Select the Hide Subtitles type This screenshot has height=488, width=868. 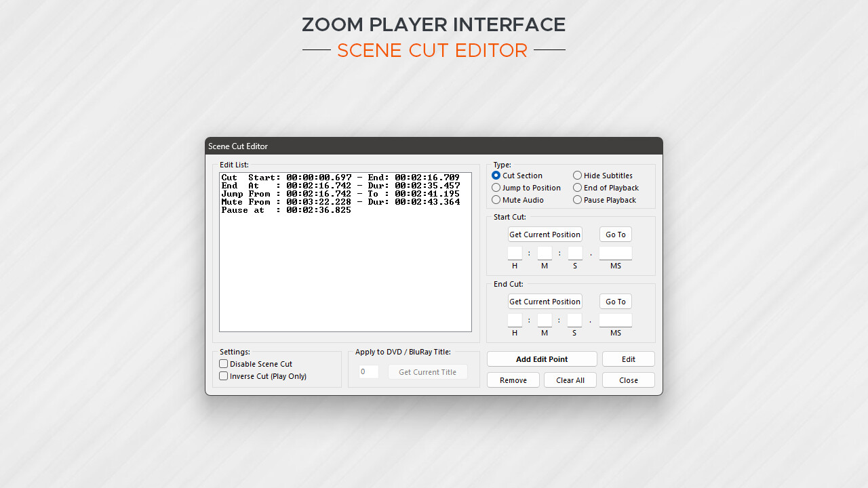coord(577,176)
